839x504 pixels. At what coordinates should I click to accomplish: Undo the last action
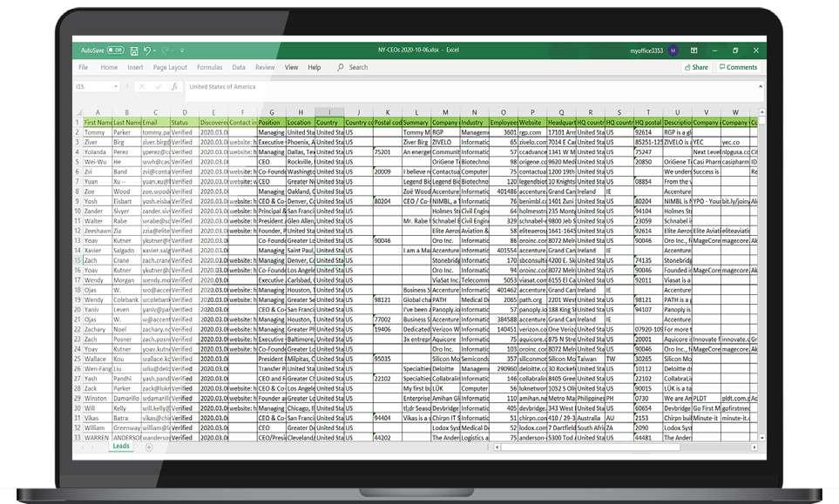(147, 50)
